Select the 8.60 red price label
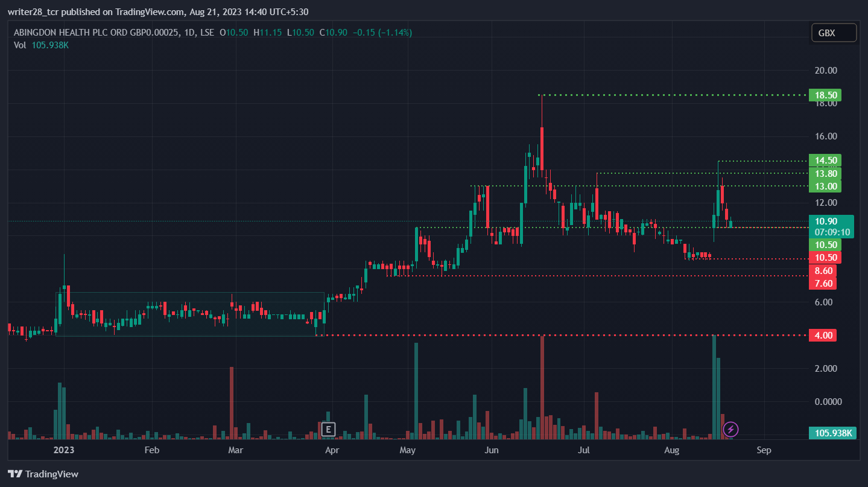Screen dimensions: 868x487 (x=823, y=271)
